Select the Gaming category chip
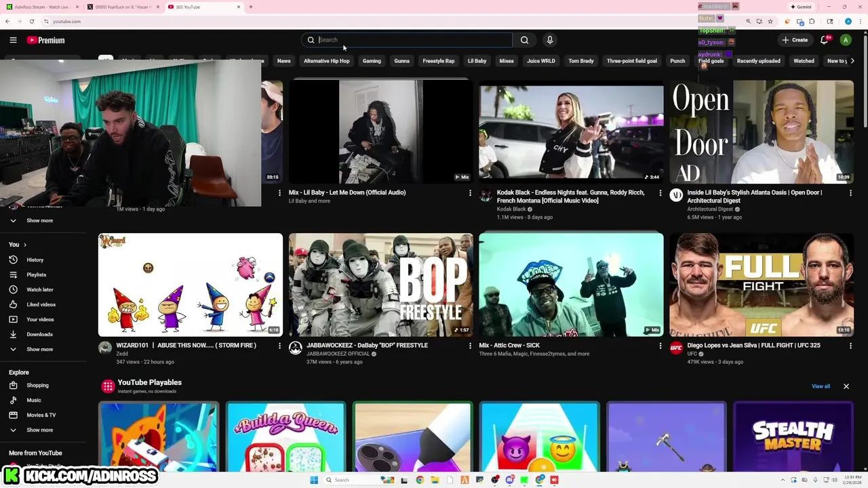The image size is (868, 488). 372,61
